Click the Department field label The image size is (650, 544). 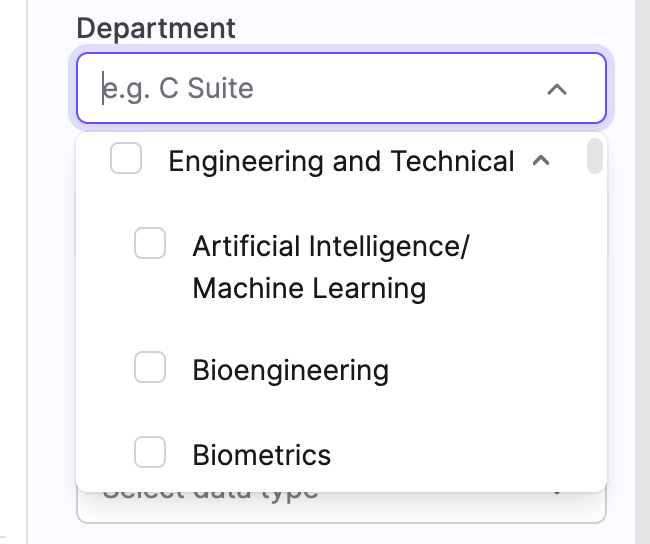156,28
